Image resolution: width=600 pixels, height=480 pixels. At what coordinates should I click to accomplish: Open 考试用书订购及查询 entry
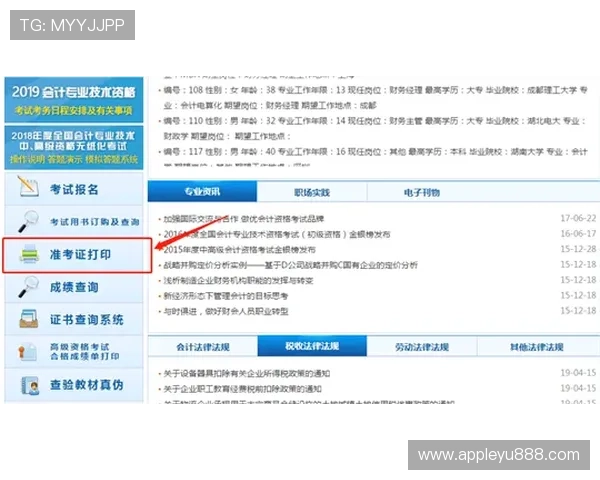click(x=74, y=221)
